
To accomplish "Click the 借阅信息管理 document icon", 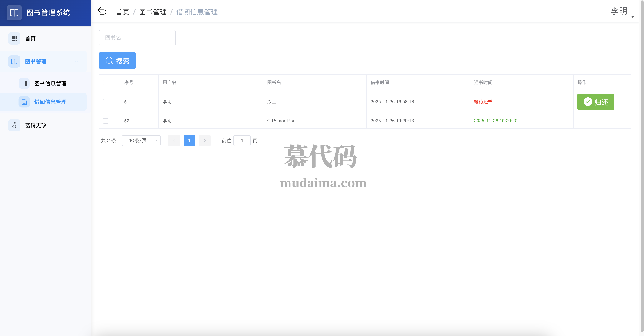I will click(24, 102).
